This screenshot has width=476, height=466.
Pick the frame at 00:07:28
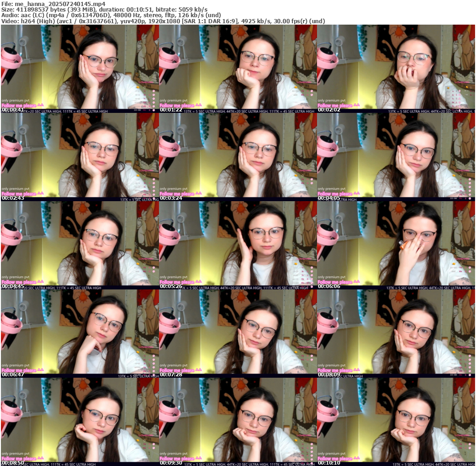238,334
